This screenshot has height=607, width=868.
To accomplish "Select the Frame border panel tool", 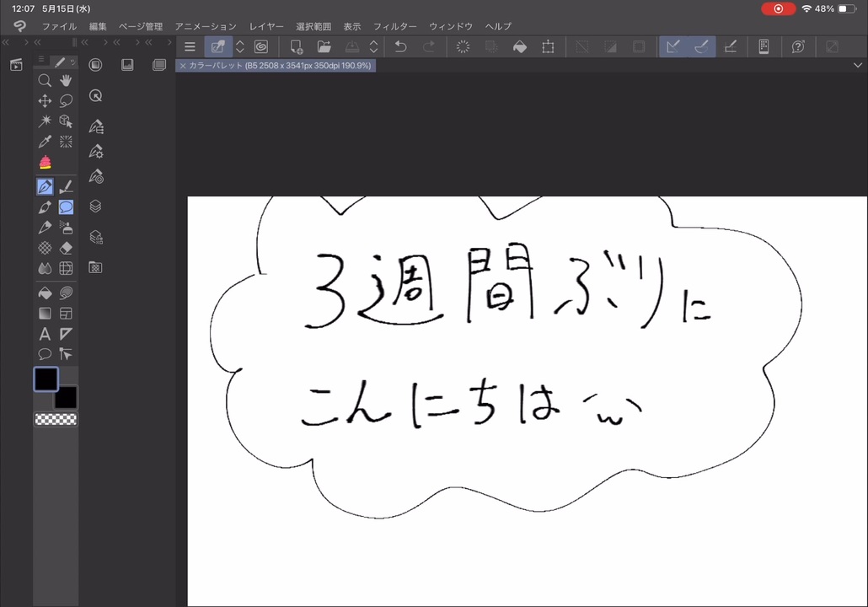I will pyautogui.click(x=66, y=314).
